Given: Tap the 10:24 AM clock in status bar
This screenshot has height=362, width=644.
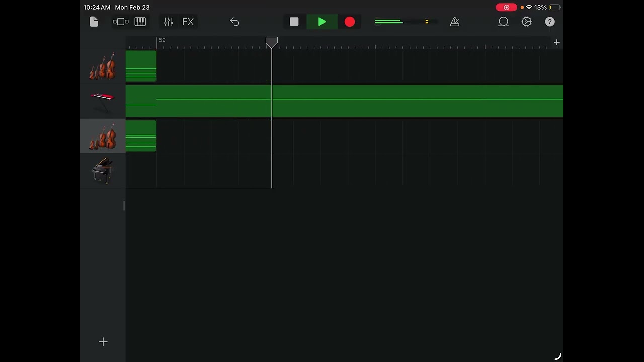Looking at the screenshot, I should [x=97, y=8].
